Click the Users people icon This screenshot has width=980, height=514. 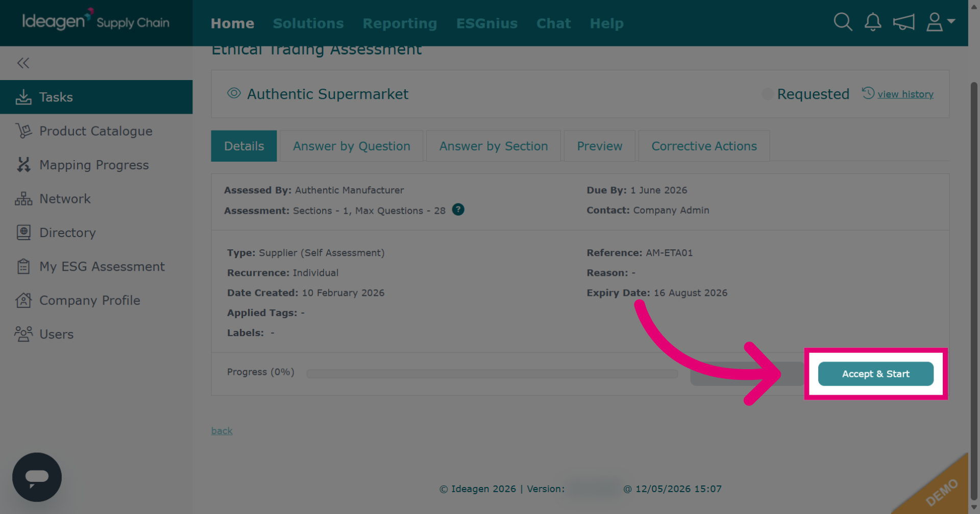coord(23,334)
